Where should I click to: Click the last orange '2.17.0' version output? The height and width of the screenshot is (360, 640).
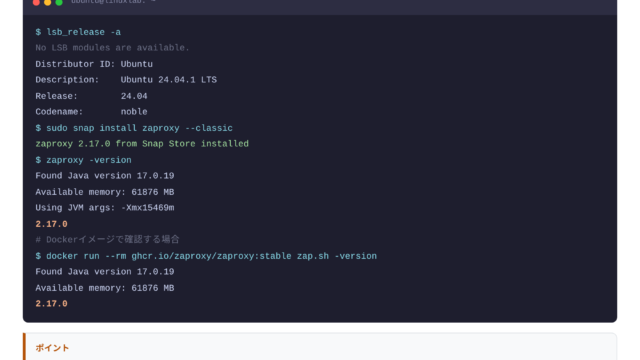coord(51,304)
